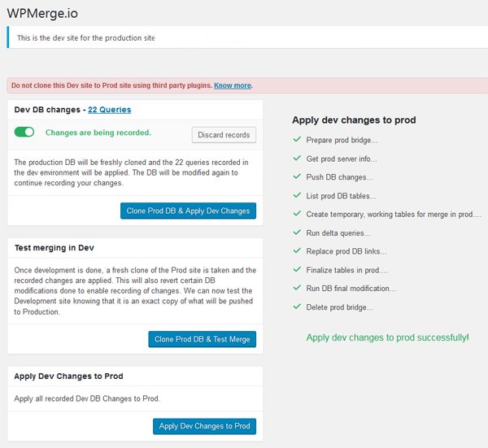Click Discard records button

(x=224, y=135)
